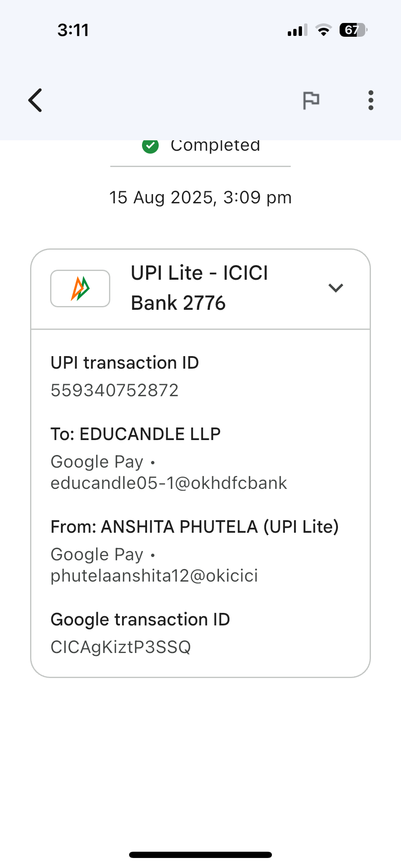Tap recipient UPI address educandle05-1@okhdfcbank
The width and height of the screenshot is (401, 868).
pyautogui.click(x=169, y=483)
